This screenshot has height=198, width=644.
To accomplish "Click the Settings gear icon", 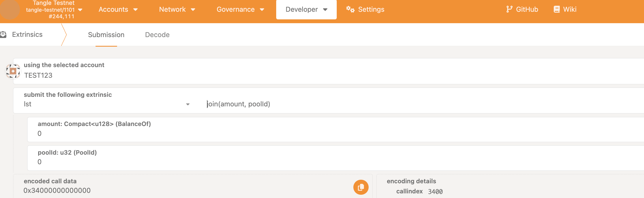I will pos(350,10).
